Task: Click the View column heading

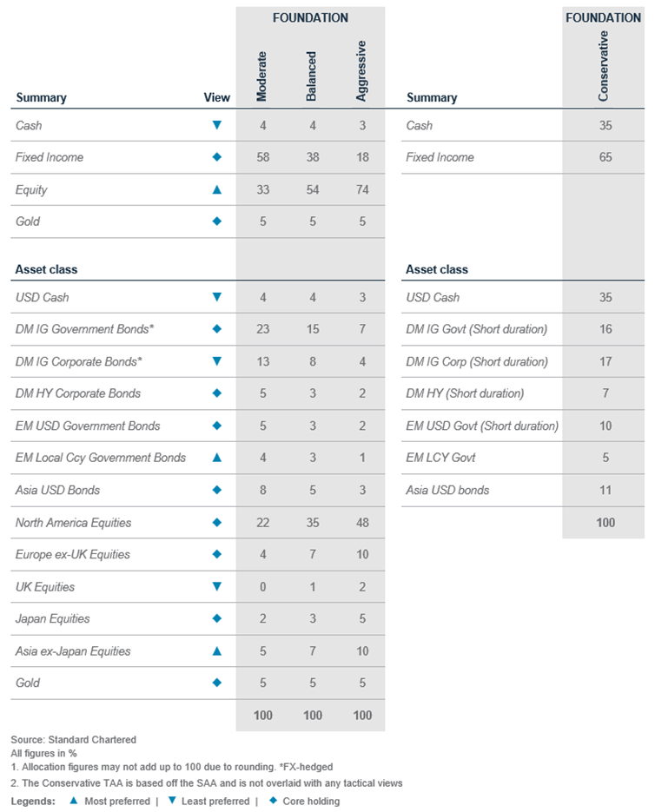Action: point(216,97)
